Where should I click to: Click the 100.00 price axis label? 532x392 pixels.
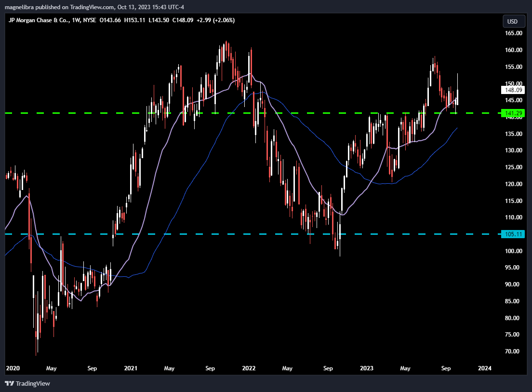point(514,251)
